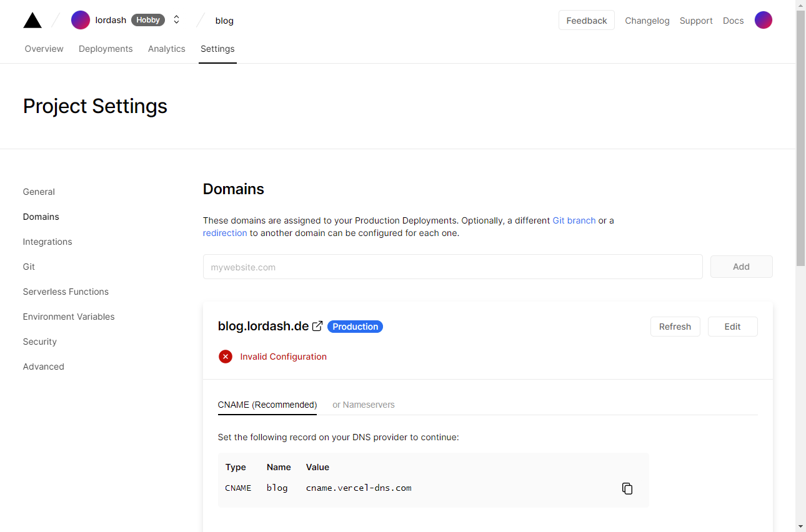The image size is (806, 532).
Task: Click the Add domain button
Action: tap(742, 267)
